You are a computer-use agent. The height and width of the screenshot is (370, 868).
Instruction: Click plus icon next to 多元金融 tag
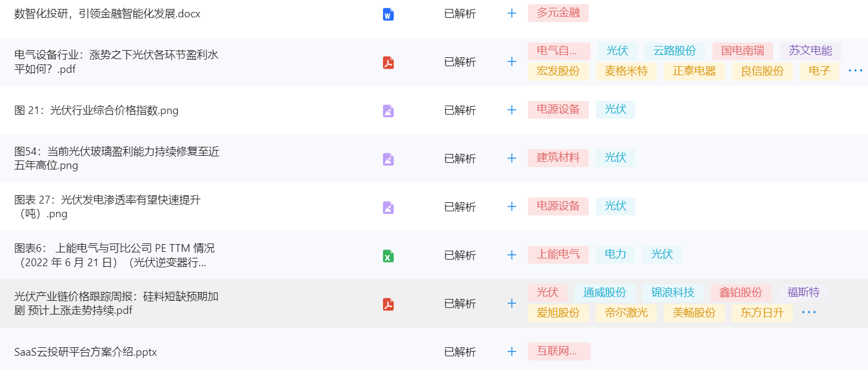point(511,13)
